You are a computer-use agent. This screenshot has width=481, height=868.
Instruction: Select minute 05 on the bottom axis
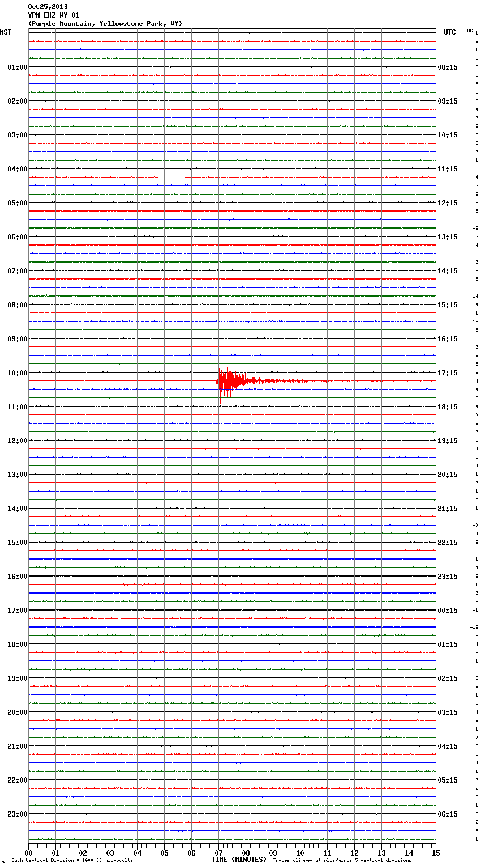[x=164, y=853]
